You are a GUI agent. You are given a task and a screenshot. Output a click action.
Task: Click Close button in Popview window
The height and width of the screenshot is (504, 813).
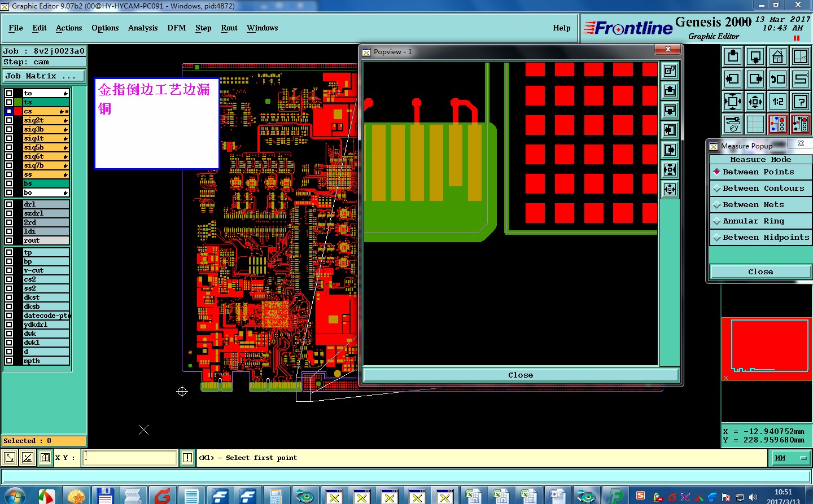coord(521,375)
